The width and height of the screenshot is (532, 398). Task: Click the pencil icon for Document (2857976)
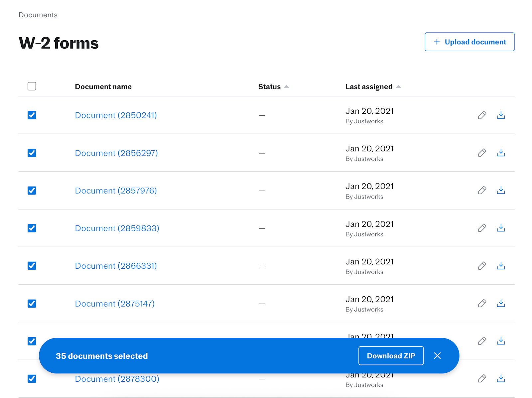pyautogui.click(x=482, y=191)
